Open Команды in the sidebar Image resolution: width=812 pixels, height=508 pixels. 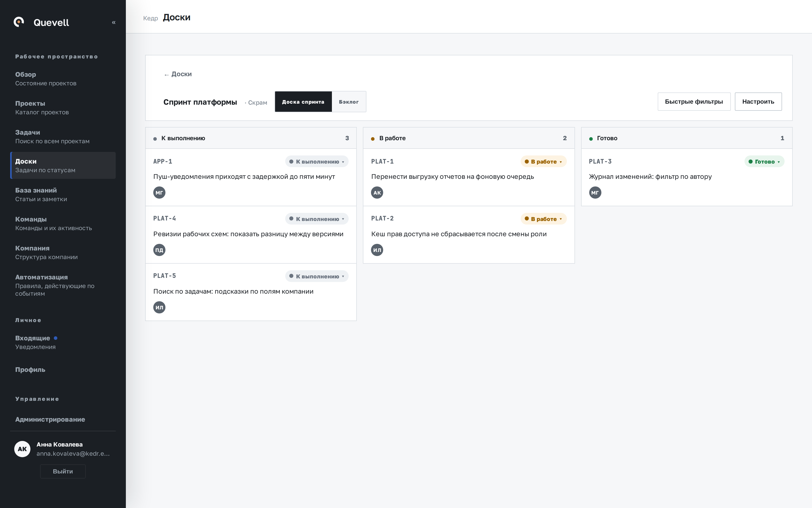(x=63, y=224)
